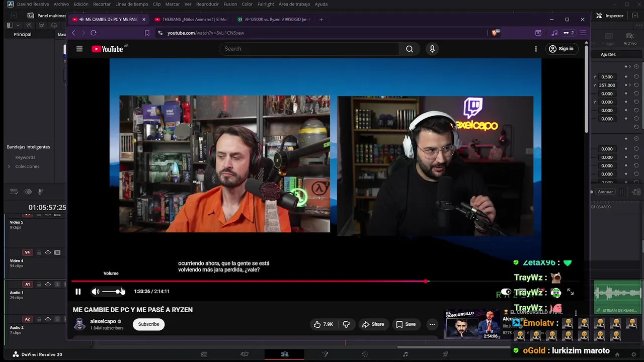Expand the Colecciones smart bin group
Screen dimensions: 644x362
coord(9,166)
